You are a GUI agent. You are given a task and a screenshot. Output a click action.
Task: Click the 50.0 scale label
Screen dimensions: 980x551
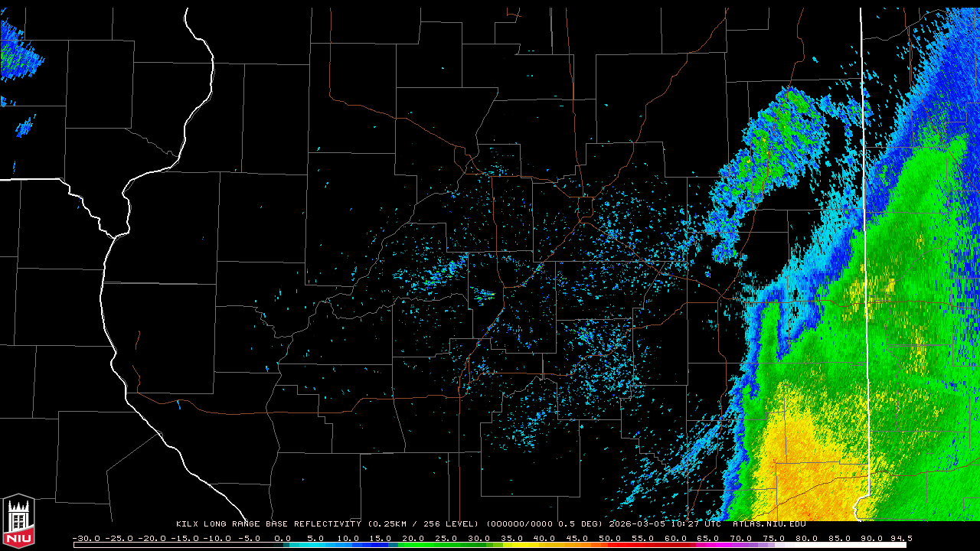[x=610, y=539]
